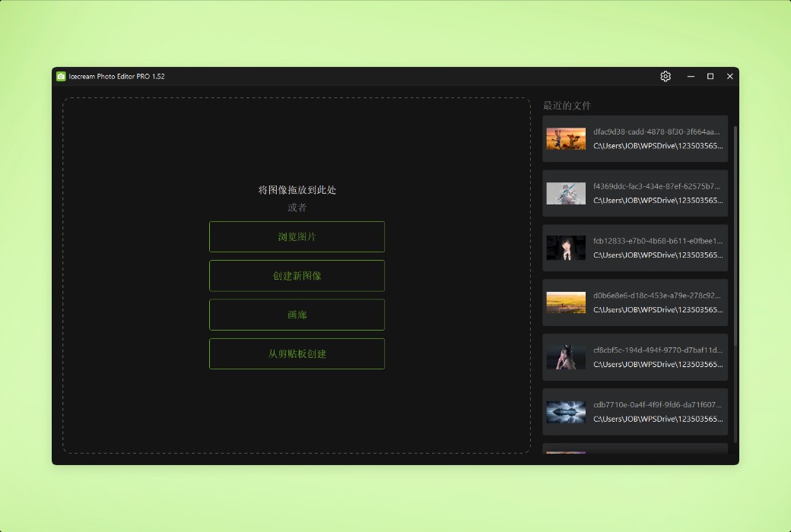Open the blue symmetrical image thumbnail

click(566, 412)
